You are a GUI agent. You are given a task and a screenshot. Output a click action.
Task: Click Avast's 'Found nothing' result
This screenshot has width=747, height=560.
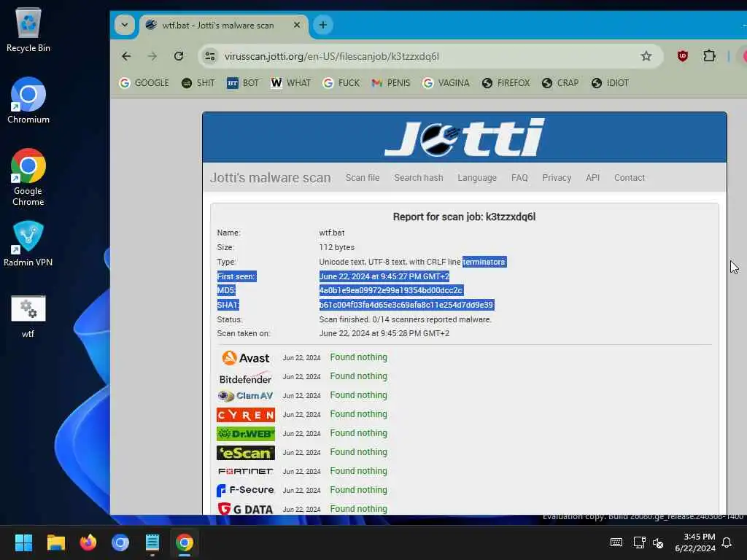click(x=359, y=357)
